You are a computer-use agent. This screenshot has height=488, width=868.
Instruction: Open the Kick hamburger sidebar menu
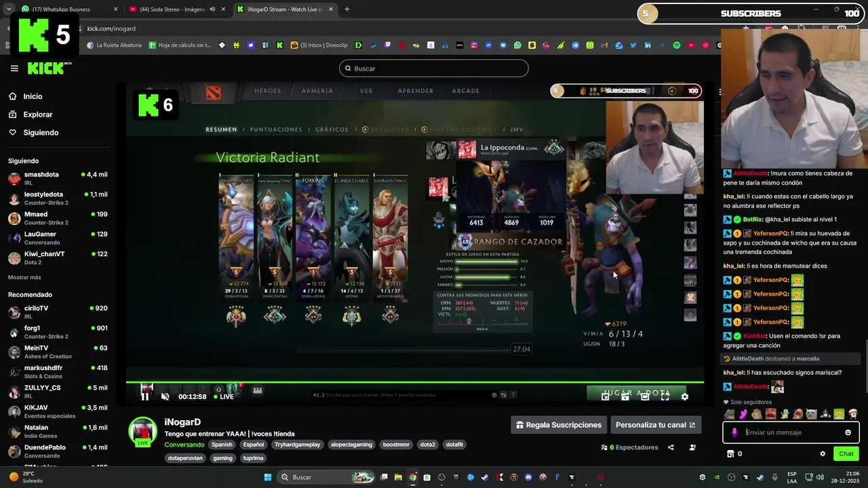[14, 68]
